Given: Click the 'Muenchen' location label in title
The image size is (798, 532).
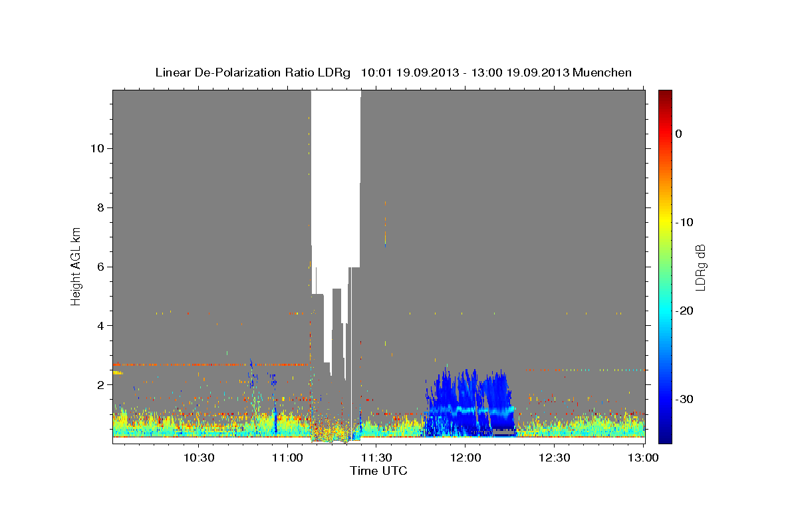Looking at the screenshot, I should [x=603, y=72].
